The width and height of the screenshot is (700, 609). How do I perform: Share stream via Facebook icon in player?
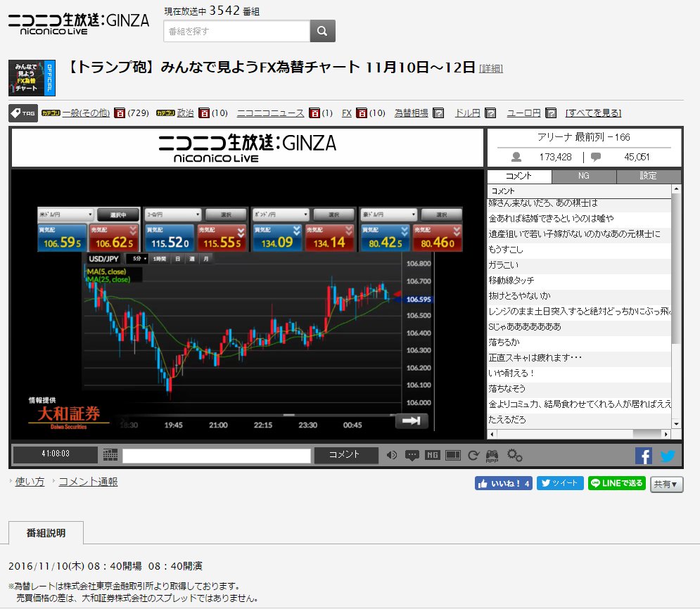(643, 456)
